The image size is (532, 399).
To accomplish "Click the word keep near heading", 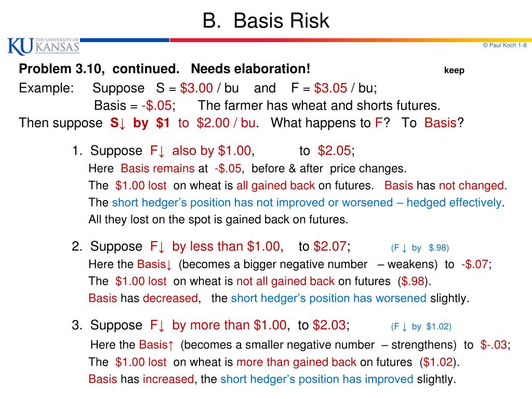I will [454, 70].
